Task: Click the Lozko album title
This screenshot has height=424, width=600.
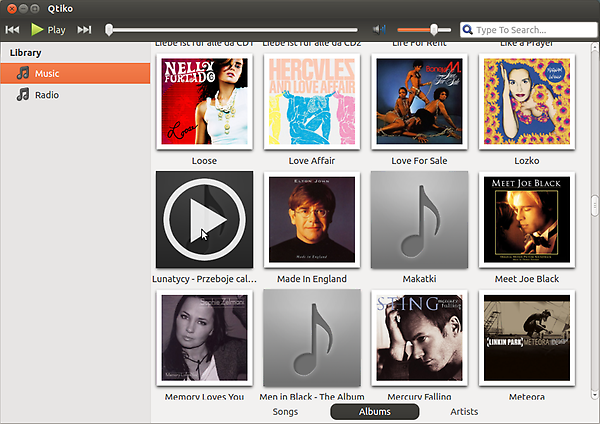Action: pos(527,161)
